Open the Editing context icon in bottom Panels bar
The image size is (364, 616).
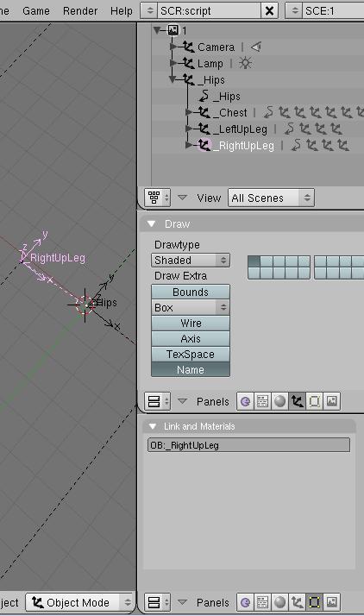315,602
